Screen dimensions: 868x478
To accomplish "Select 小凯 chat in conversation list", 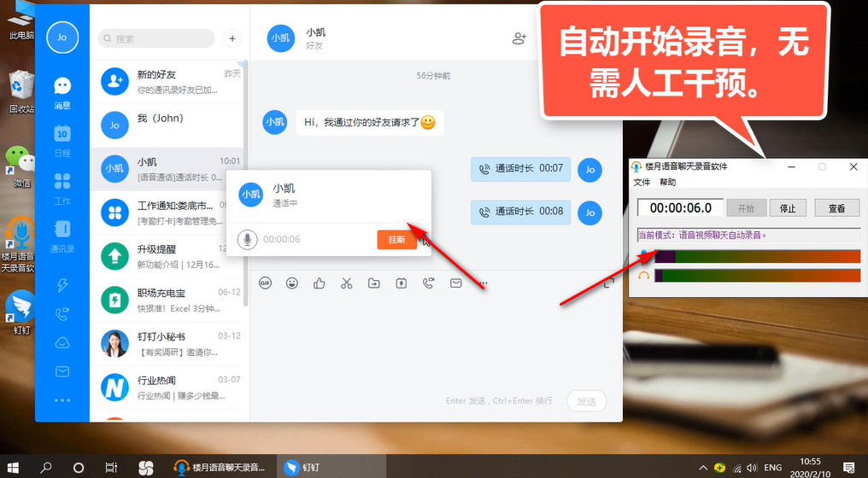I will (x=168, y=169).
